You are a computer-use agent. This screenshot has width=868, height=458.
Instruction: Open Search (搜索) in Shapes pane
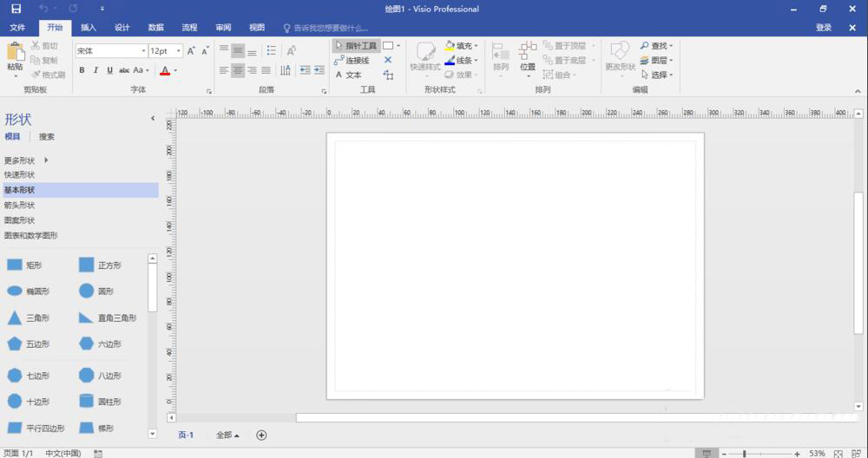pos(47,137)
